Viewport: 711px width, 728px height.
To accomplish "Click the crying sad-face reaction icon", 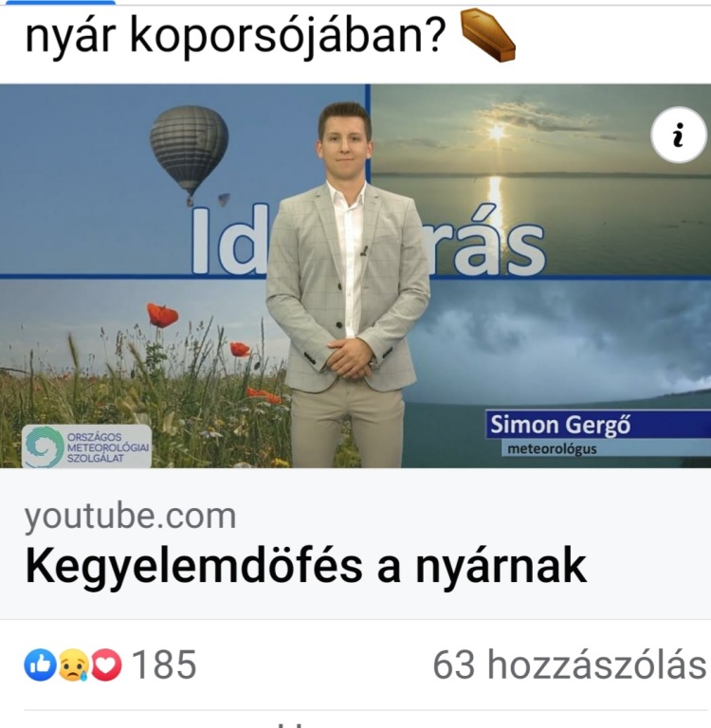I will click(73, 664).
